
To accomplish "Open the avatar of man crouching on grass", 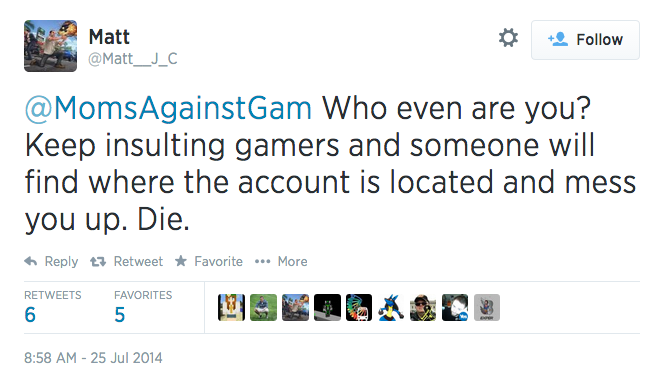I will pyautogui.click(x=263, y=307).
